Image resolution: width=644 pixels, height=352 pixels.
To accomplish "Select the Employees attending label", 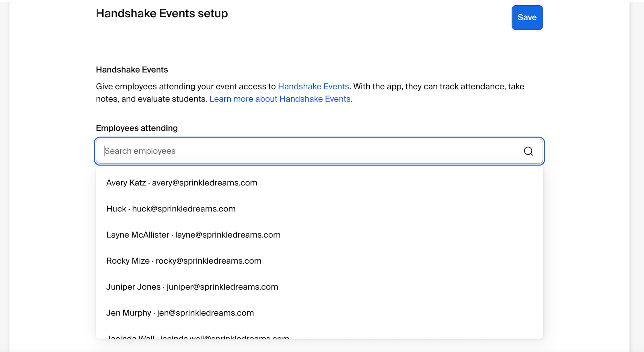I will [136, 128].
